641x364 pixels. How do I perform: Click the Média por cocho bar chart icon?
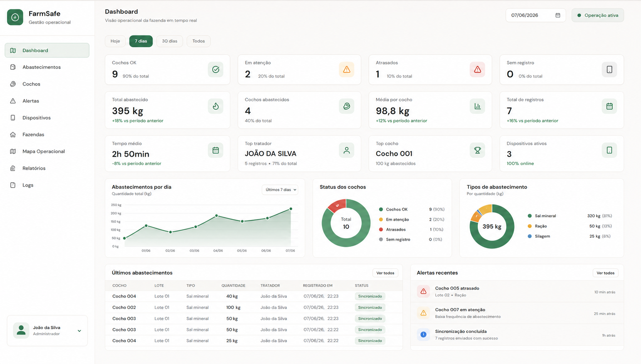477,106
